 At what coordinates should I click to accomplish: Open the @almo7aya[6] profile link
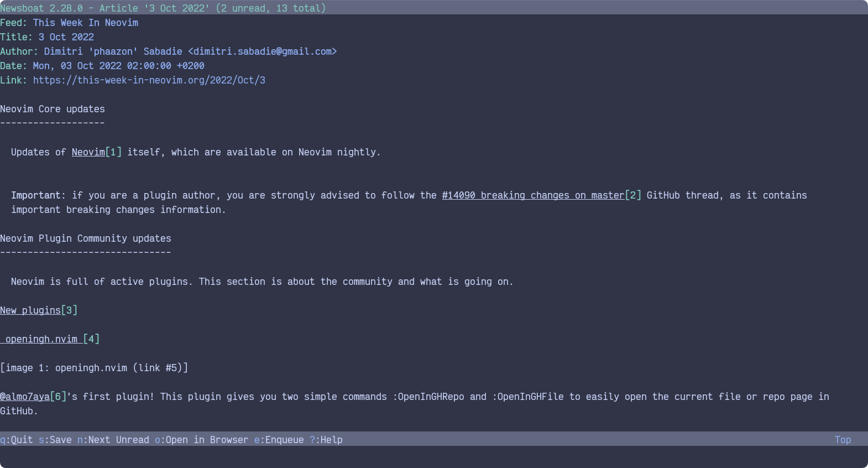33,397
